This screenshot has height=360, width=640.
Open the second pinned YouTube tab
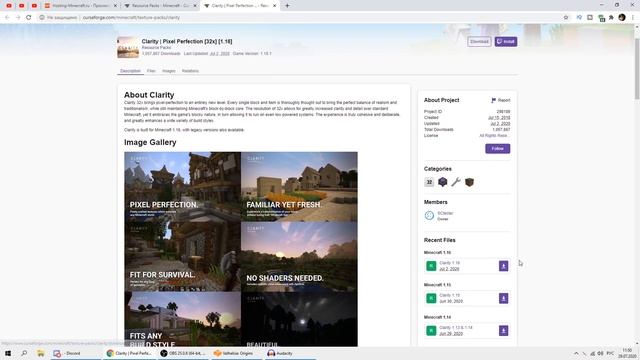tap(22, 6)
